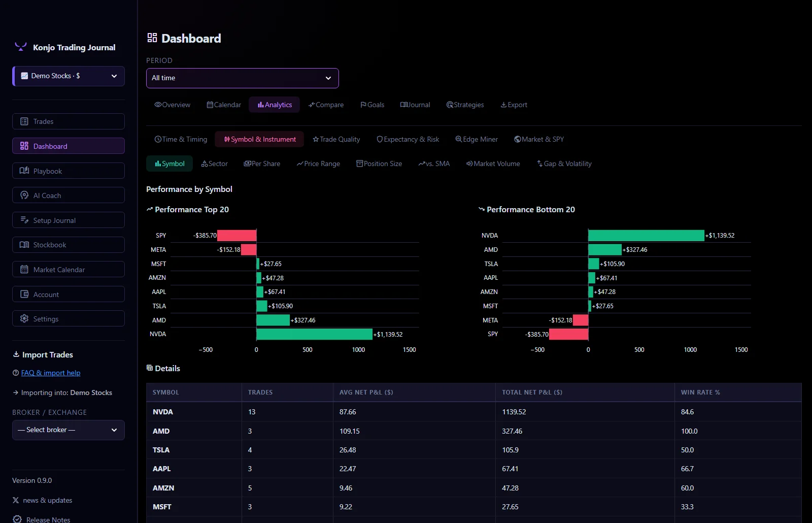Click the AI Coach icon
Viewport: 812px width, 523px height.
24,195
